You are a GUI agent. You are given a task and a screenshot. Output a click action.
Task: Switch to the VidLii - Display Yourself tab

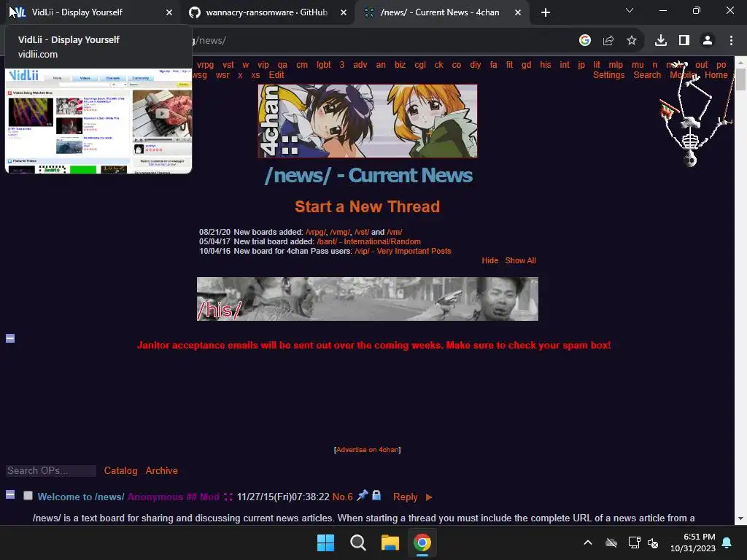[90, 12]
